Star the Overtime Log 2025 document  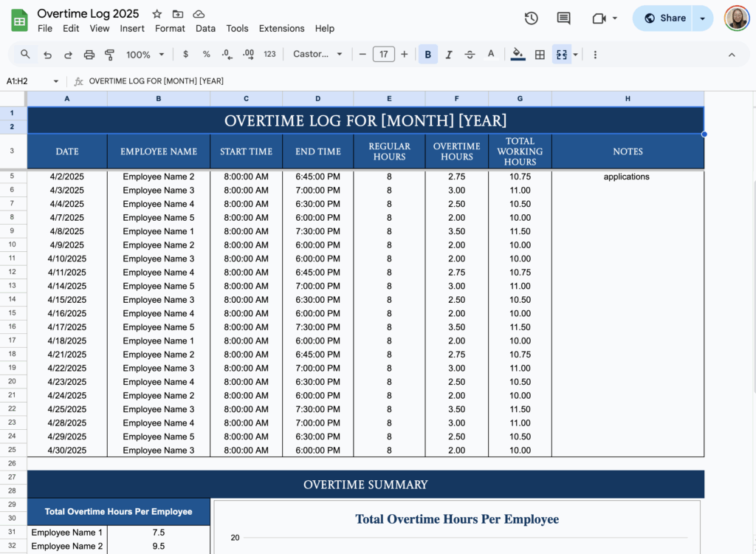tap(156, 13)
